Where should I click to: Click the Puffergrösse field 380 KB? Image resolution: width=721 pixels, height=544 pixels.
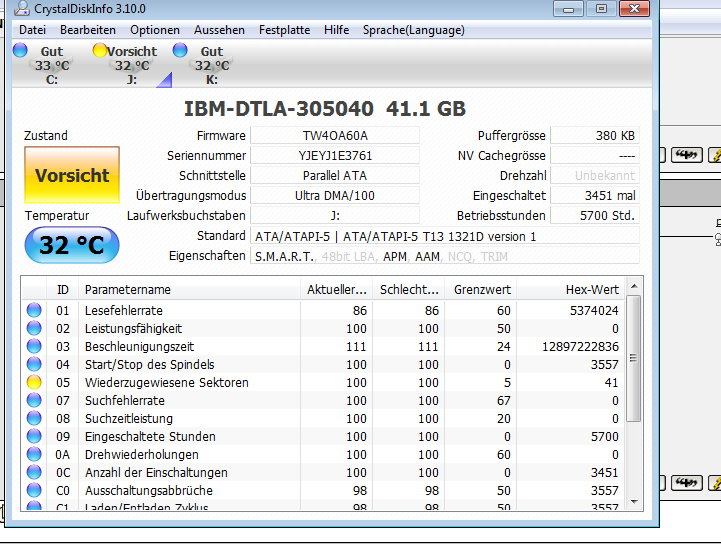point(595,136)
